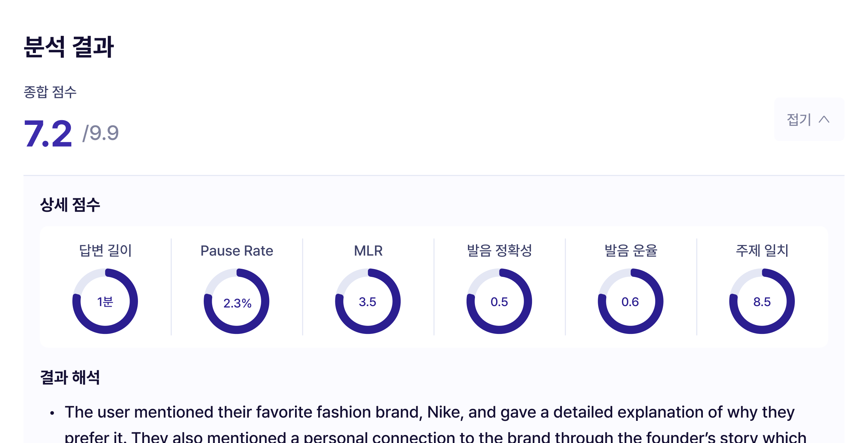868x443 pixels.
Task: Click the Pause Rate gauge showing 2.3%
Action: pos(237,301)
